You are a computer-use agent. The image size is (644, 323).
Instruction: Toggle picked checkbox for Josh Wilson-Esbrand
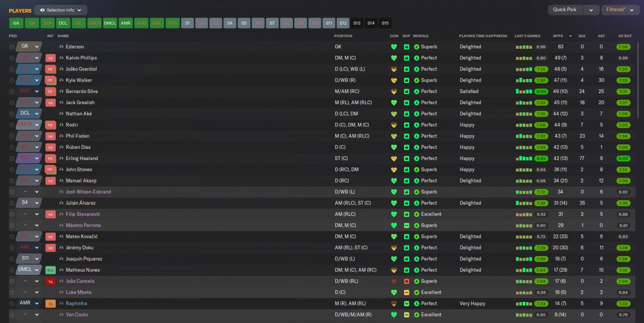12,192
